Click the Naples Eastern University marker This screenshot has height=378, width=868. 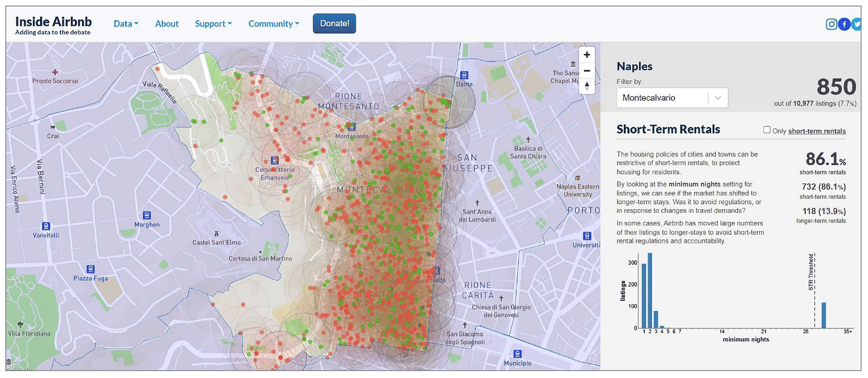(x=577, y=178)
